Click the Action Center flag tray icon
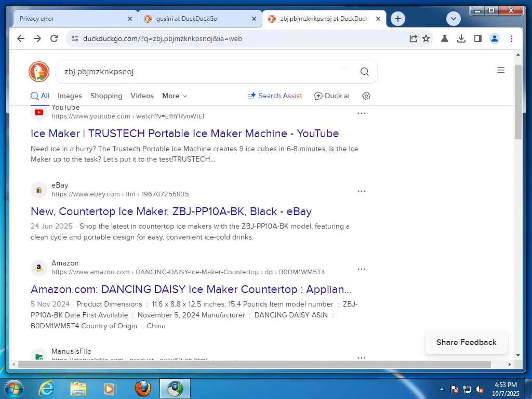The image size is (532, 399). (x=455, y=390)
